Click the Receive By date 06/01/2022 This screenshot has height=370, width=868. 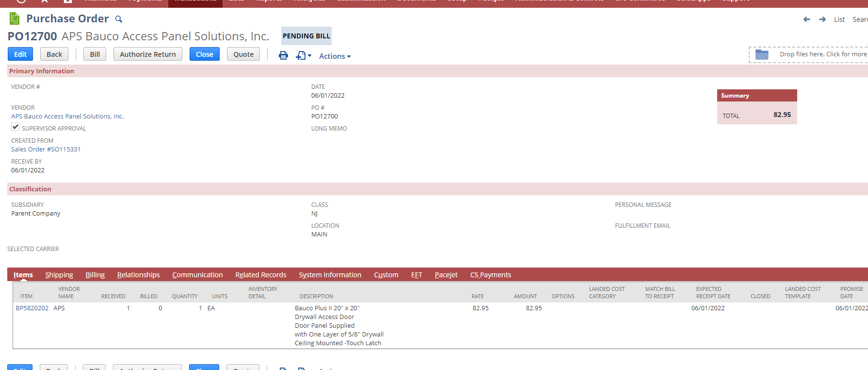tap(28, 170)
